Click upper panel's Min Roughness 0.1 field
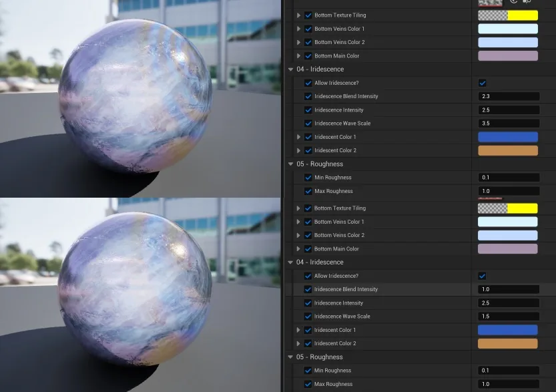This screenshot has width=556, height=392. tap(509, 178)
